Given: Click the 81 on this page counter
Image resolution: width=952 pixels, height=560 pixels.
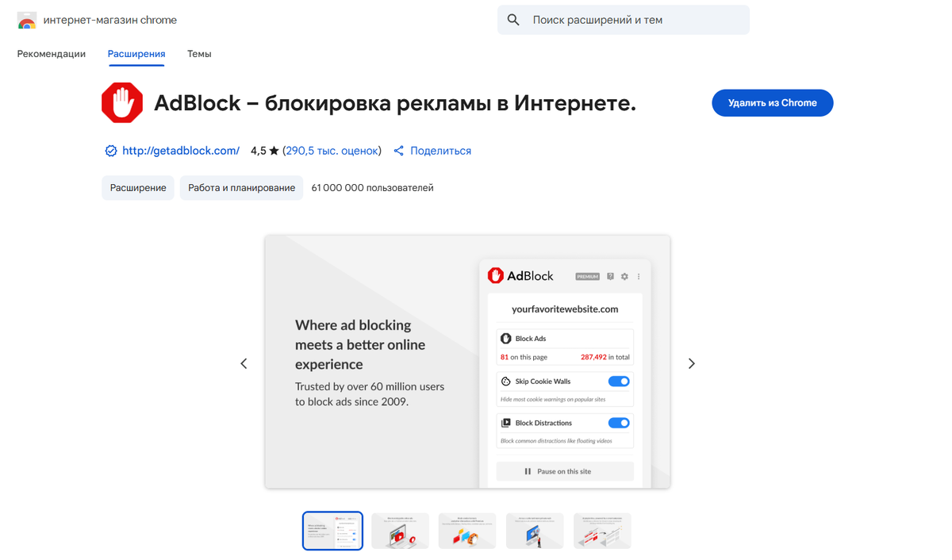Looking at the screenshot, I should (524, 358).
